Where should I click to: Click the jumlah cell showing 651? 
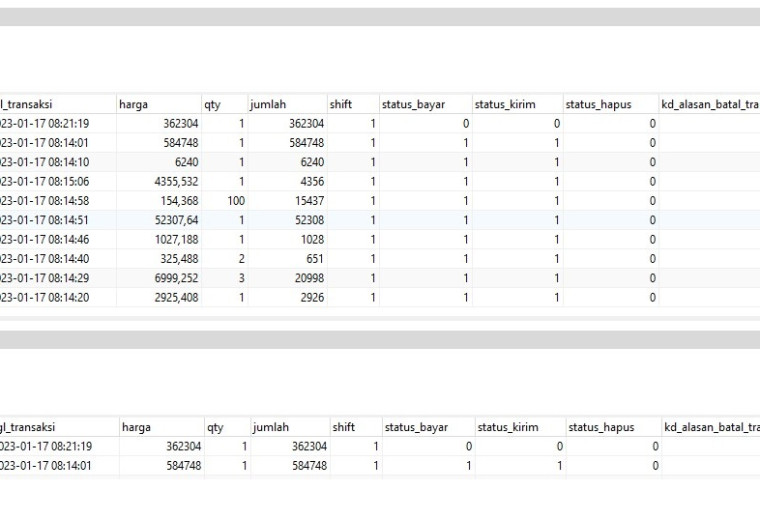[x=287, y=259]
